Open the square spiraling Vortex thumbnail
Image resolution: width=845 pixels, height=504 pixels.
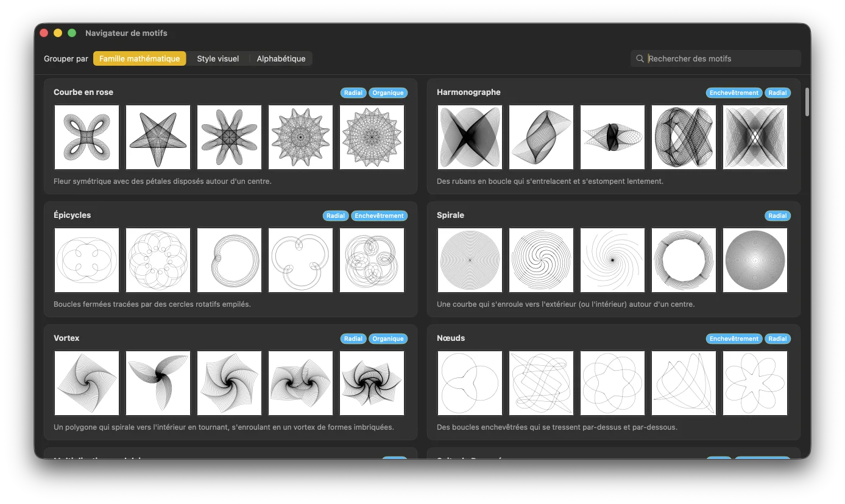tap(87, 383)
